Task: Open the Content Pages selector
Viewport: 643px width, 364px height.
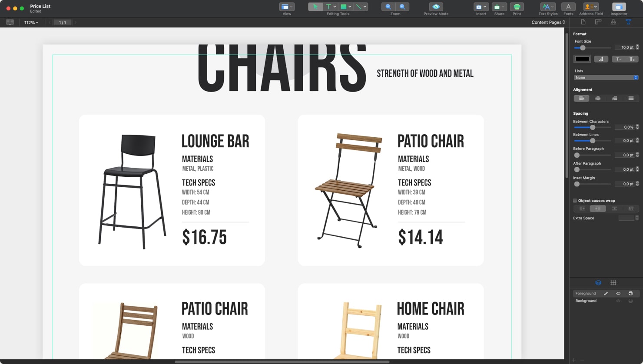Action: (x=548, y=22)
